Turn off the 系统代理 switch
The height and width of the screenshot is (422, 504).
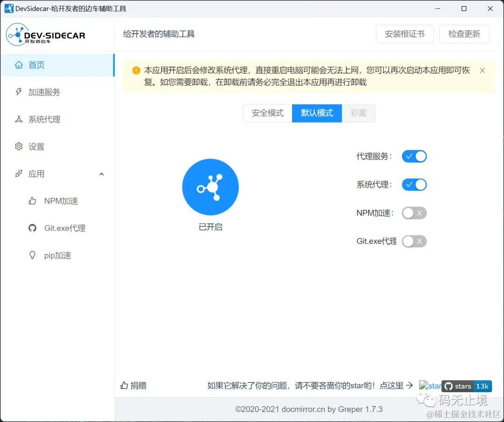[x=414, y=185]
